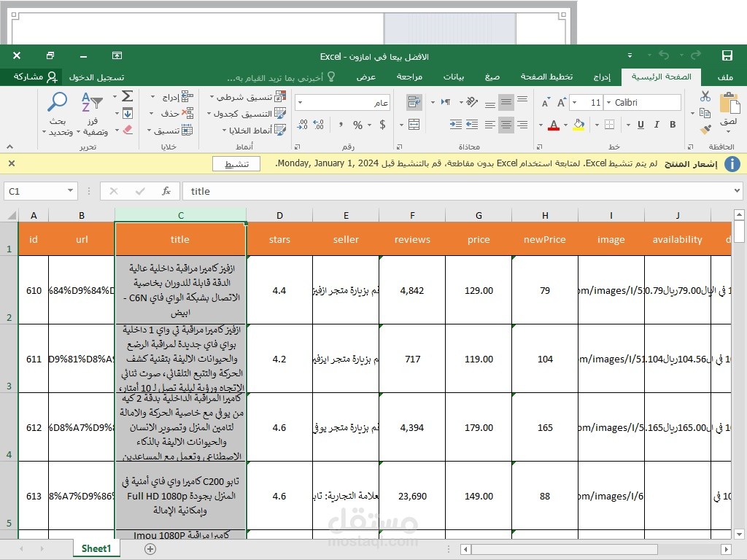Open Format (تنسيق) cells menu
747x560 pixels.
pos(169,130)
